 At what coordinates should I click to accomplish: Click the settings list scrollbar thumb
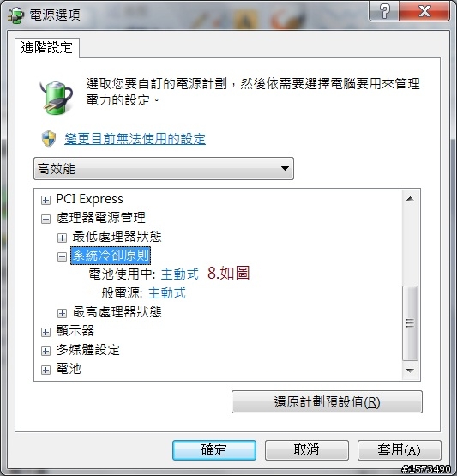pos(410,323)
